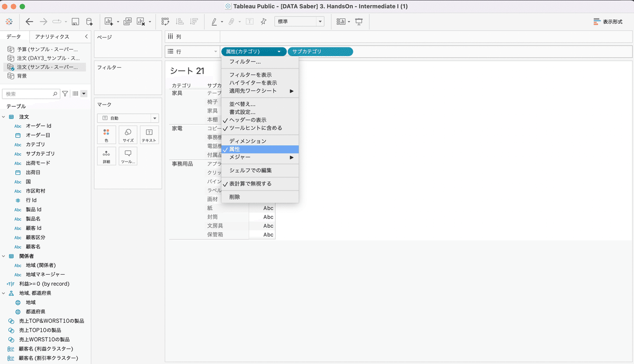This screenshot has width=634, height=364.
Task: Expand the メジャー submenu
Action: pyautogui.click(x=260, y=157)
